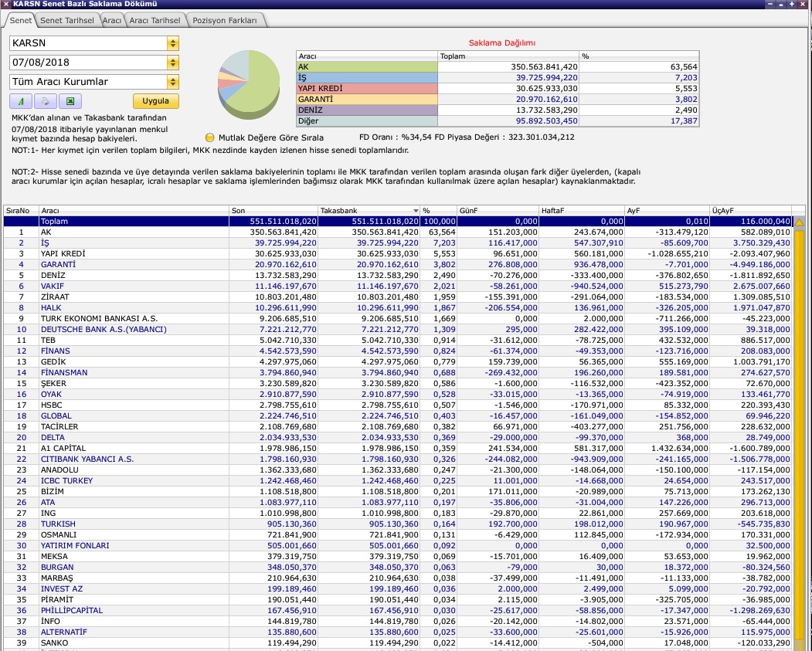This screenshot has height=651, width=812.
Task: Click the Son column header
Action: [x=273, y=211]
